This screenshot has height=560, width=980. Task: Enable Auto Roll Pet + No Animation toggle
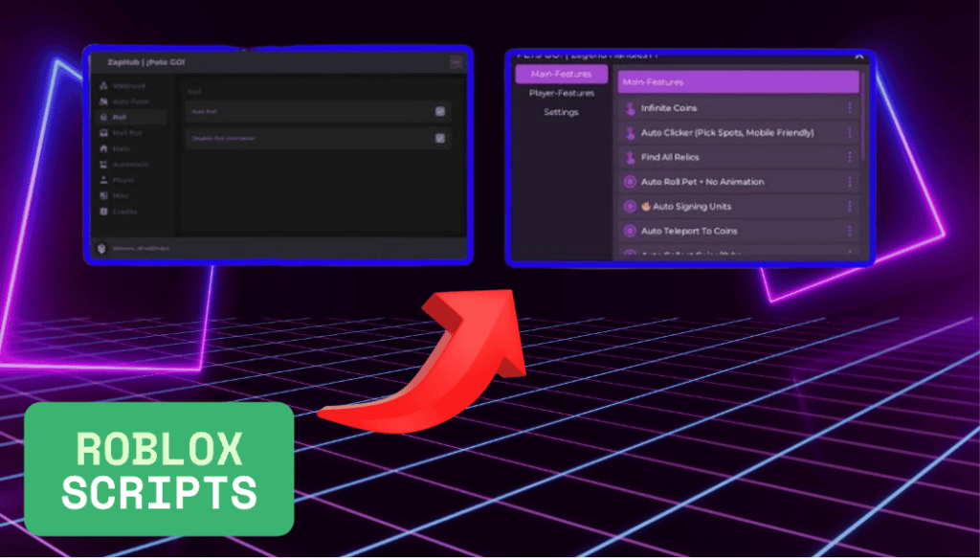739,182
